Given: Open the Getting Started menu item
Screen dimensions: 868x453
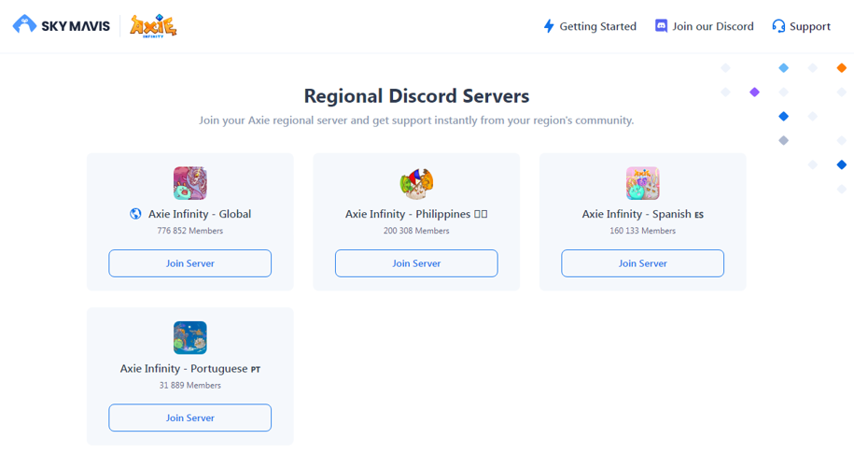Looking at the screenshot, I should pyautogui.click(x=598, y=26).
